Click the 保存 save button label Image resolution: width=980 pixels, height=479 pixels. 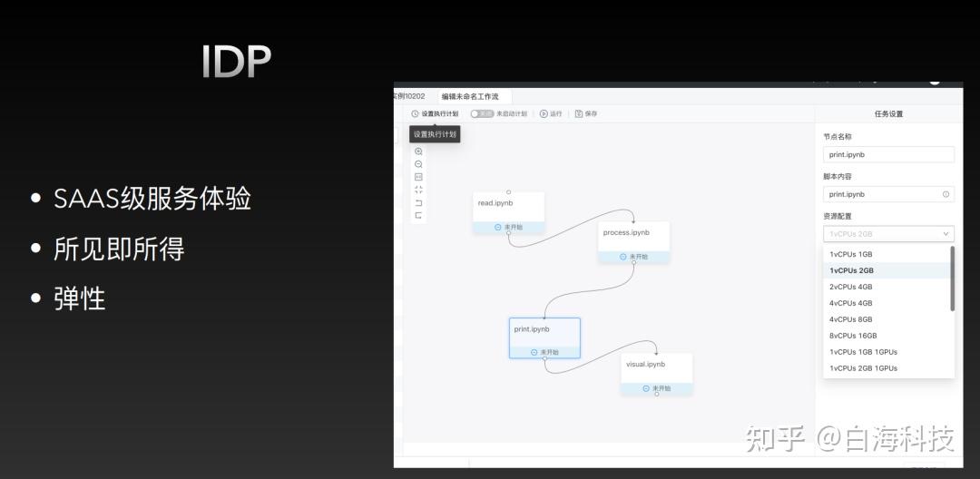(x=591, y=113)
